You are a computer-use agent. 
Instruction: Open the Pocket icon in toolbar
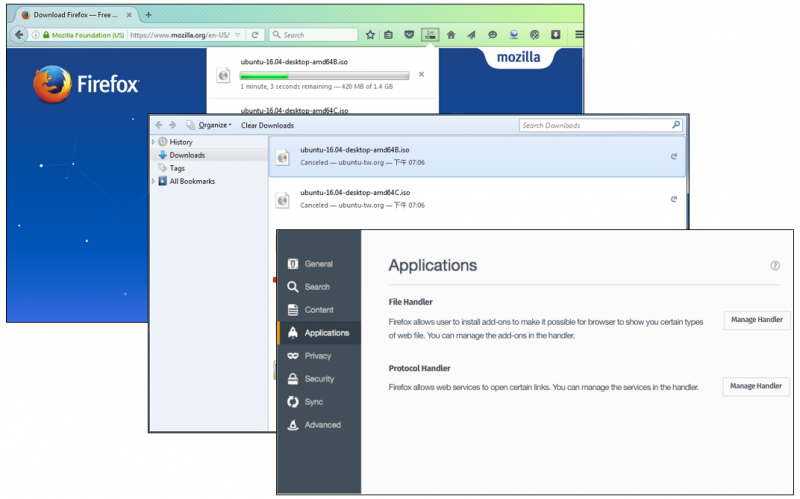pyautogui.click(x=409, y=34)
